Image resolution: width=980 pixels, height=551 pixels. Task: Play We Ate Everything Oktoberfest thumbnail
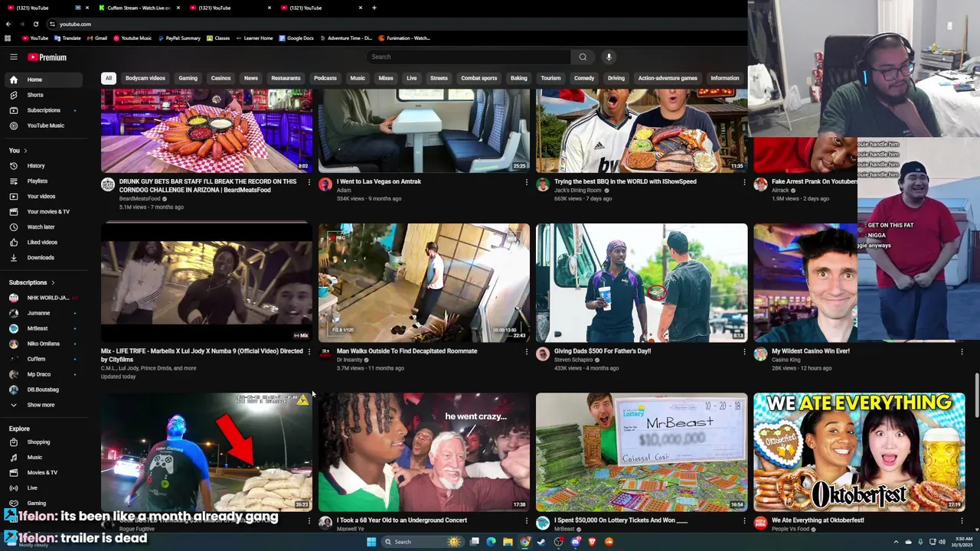tap(859, 452)
